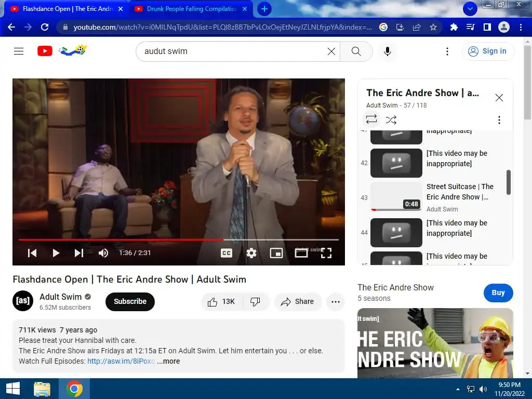532x399 pixels.
Task: Open the YouTube settings three-dot menu
Action: pyautogui.click(x=447, y=51)
